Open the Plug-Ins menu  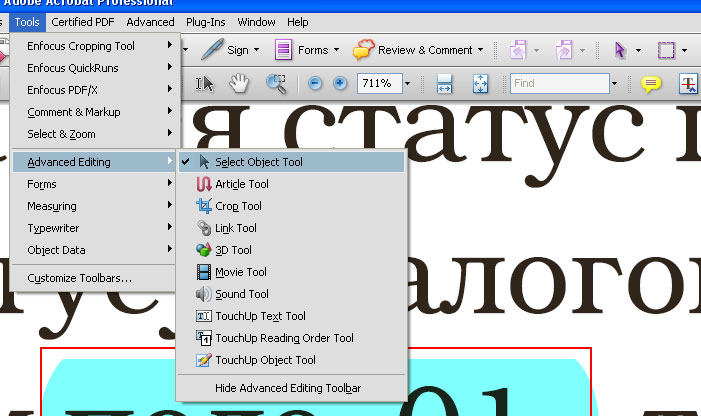(206, 22)
